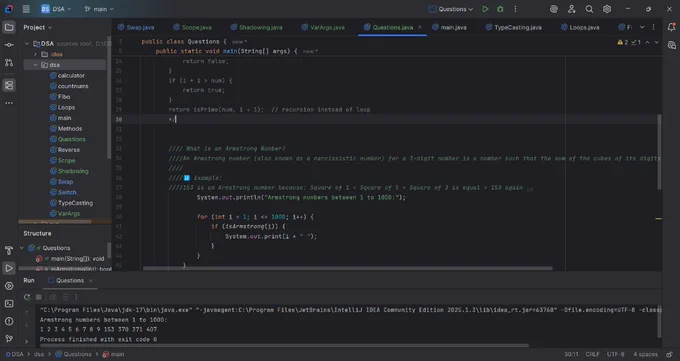
Task: Open Terminal tool window icon
Action: 9,303
